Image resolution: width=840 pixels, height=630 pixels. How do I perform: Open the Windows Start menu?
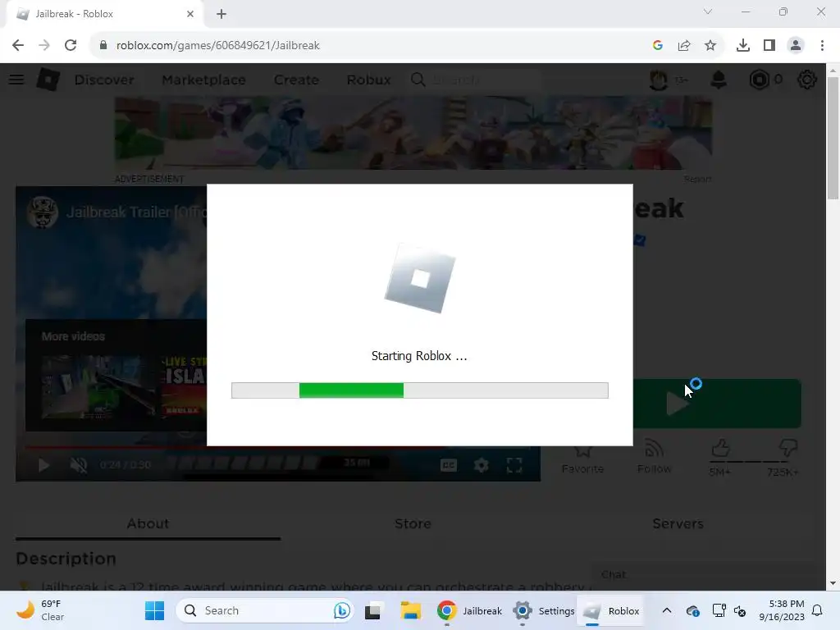coord(154,610)
